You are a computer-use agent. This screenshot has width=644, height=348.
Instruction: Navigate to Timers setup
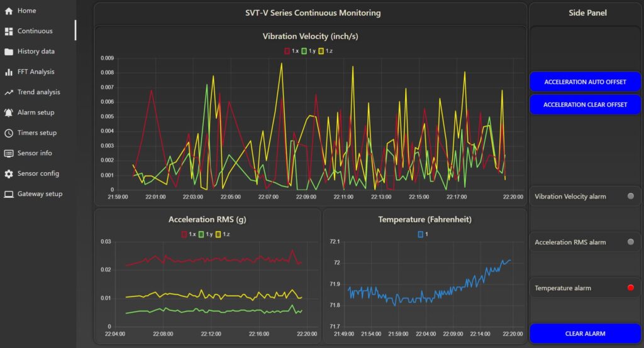click(x=38, y=133)
